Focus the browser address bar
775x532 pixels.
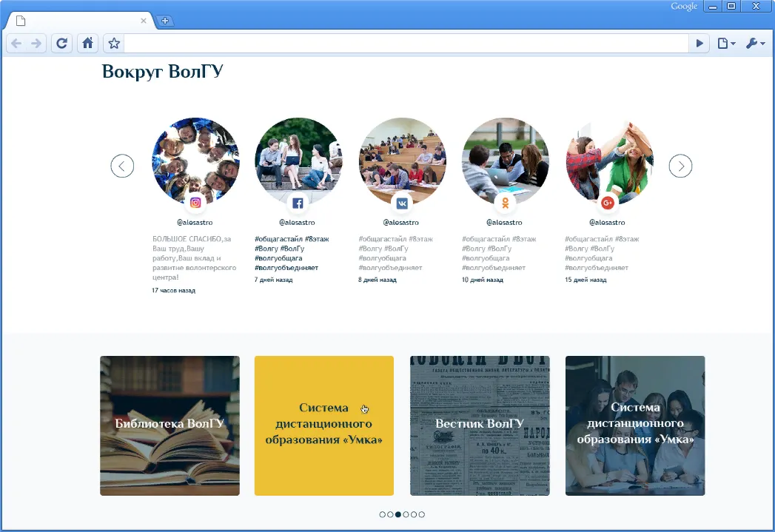point(406,44)
